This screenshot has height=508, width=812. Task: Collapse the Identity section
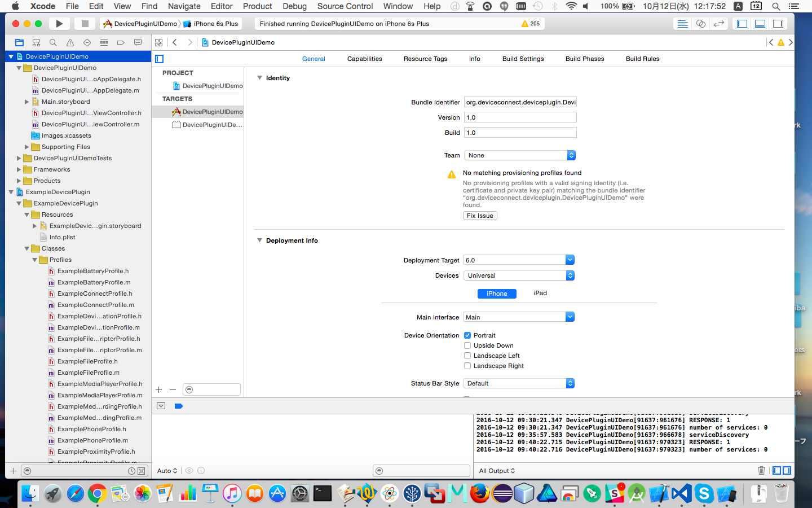tap(259, 78)
